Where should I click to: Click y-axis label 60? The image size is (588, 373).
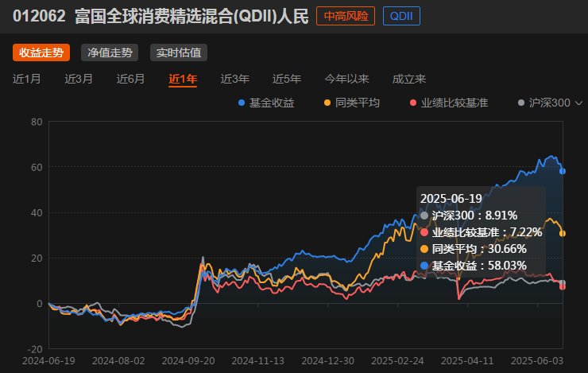[37, 167]
